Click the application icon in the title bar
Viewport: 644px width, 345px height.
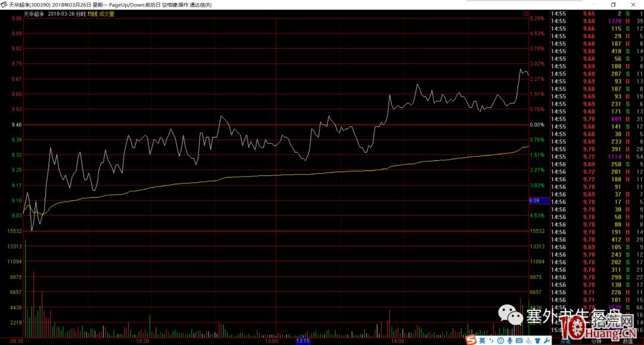(x=4, y=5)
